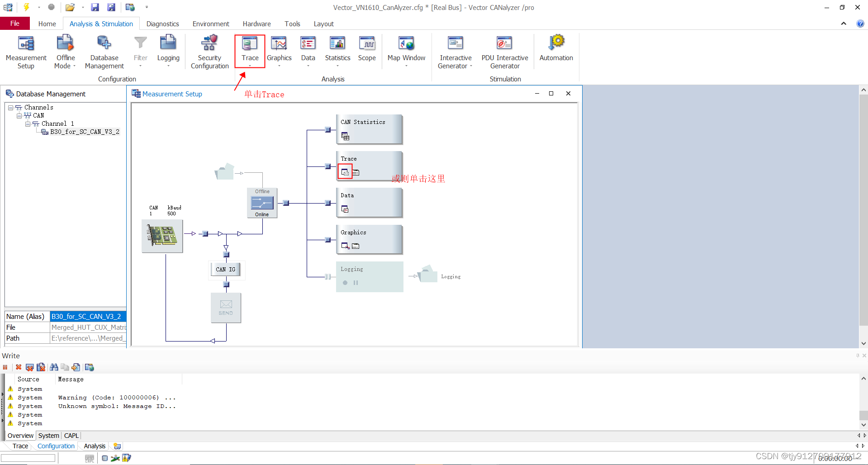
Task: Export Write window content to a file
Action: click(x=76, y=367)
